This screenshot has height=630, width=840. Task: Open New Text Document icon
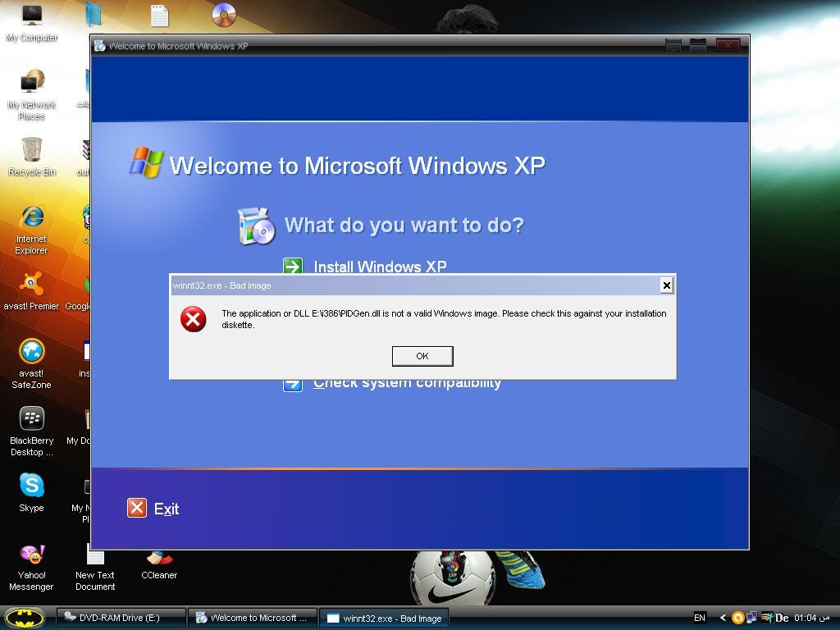(x=95, y=567)
